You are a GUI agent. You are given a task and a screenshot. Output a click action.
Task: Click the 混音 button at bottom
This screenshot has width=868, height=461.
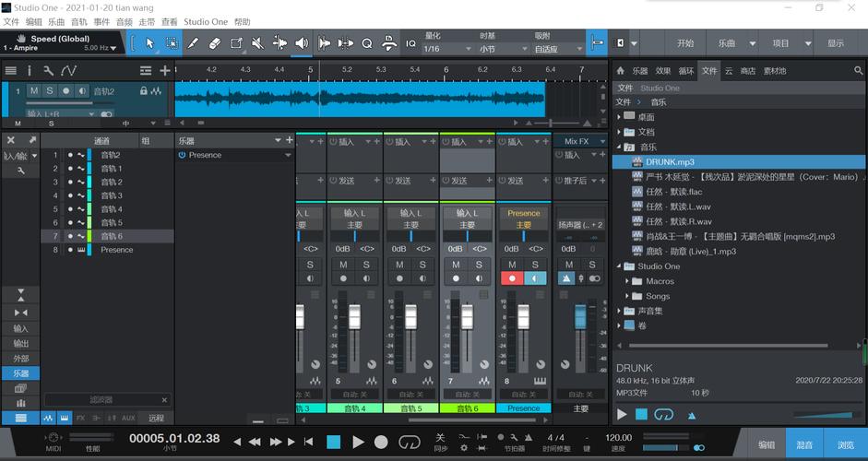804,444
